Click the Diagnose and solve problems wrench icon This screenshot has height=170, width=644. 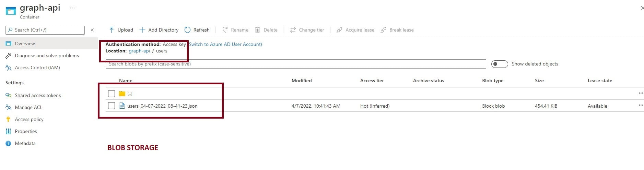tap(9, 56)
